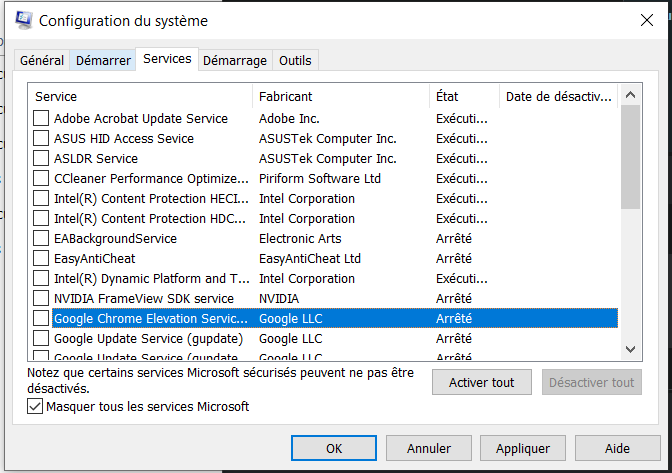The width and height of the screenshot is (672, 473).
Task: Toggle the EasyAntiCheat service checkbox
Action: click(41, 258)
